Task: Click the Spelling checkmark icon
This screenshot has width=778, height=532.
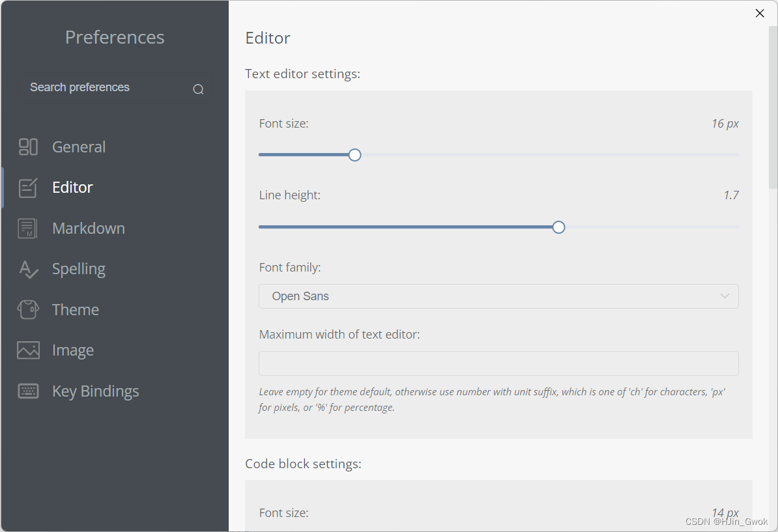Action: point(28,269)
